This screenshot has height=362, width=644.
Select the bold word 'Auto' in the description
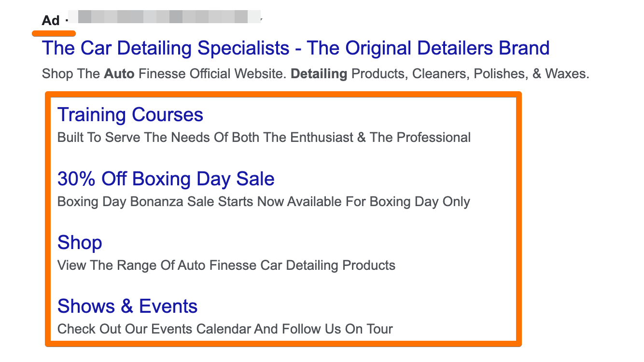click(x=119, y=73)
